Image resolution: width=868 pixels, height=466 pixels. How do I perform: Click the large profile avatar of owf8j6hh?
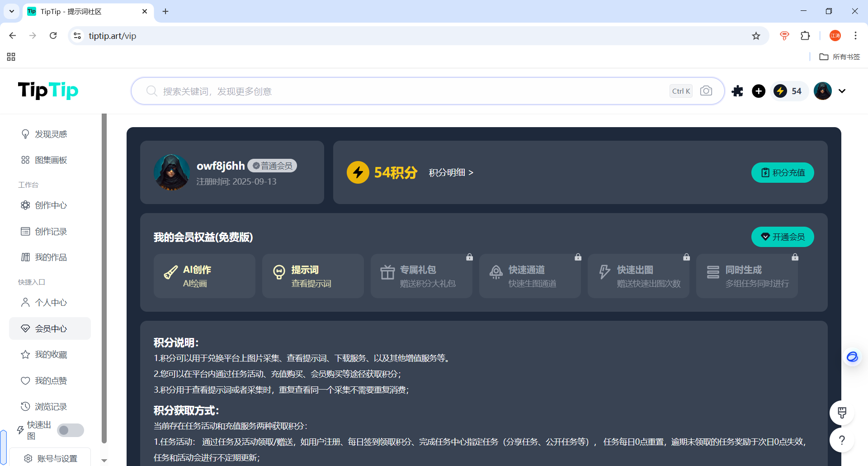[x=172, y=172]
